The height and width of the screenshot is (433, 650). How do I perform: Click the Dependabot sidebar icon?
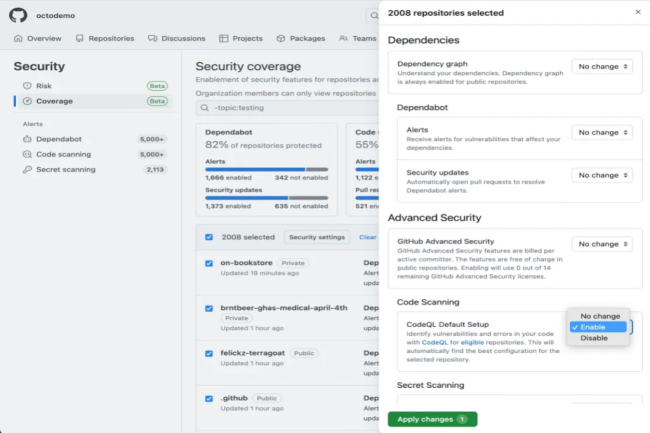tap(27, 139)
